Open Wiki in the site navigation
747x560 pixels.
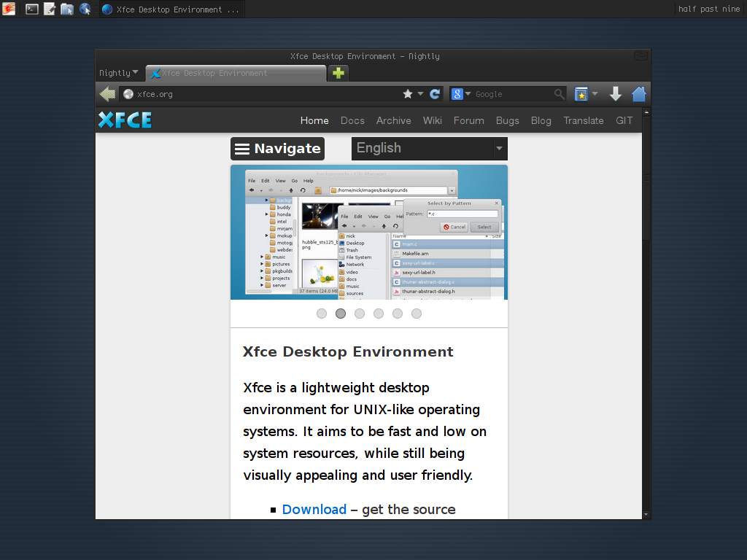coord(433,121)
